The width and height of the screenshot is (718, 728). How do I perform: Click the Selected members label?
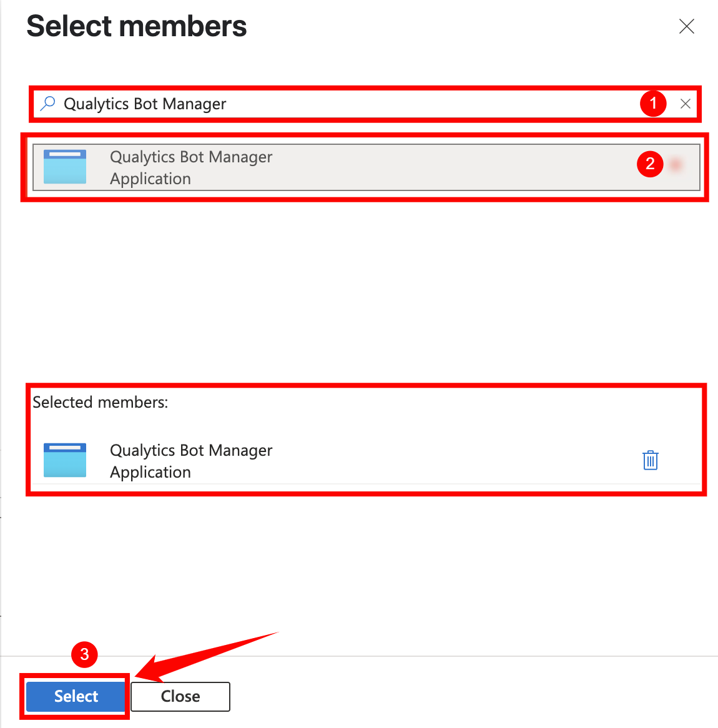click(x=100, y=402)
